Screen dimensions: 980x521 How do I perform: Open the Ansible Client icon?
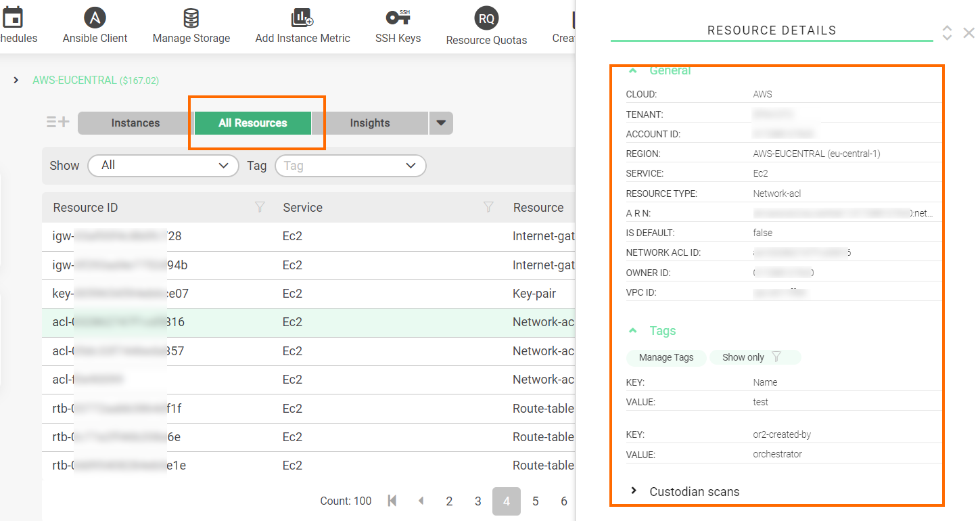[x=95, y=18]
